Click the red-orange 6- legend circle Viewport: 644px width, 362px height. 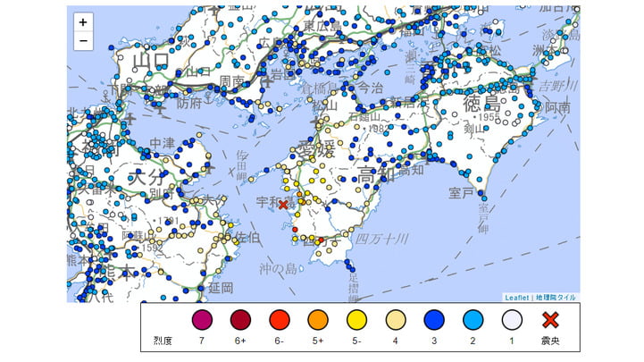pyautogui.click(x=279, y=319)
